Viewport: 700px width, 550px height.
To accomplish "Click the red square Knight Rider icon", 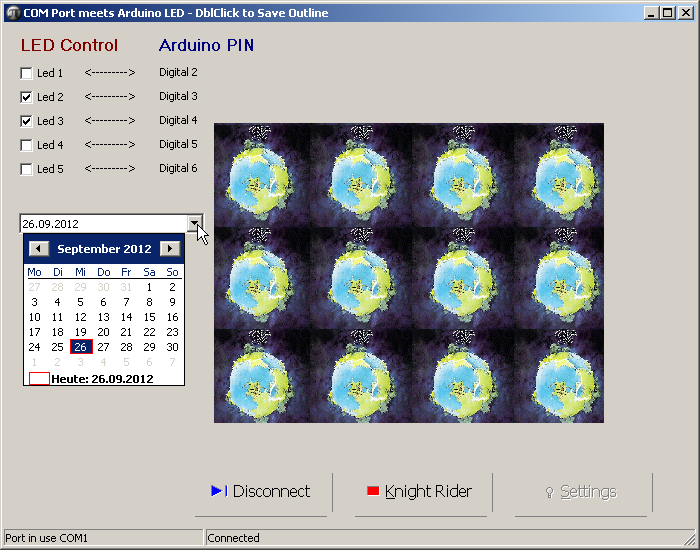I will pyautogui.click(x=373, y=491).
